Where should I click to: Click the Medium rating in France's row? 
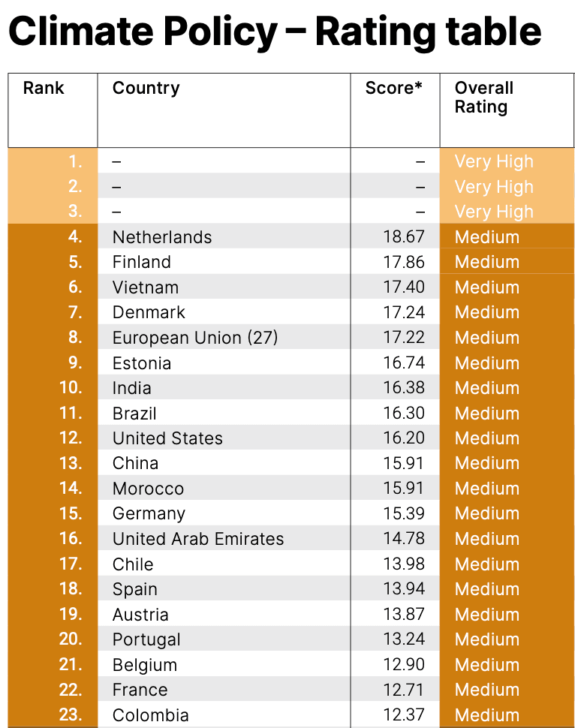pos(487,690)
